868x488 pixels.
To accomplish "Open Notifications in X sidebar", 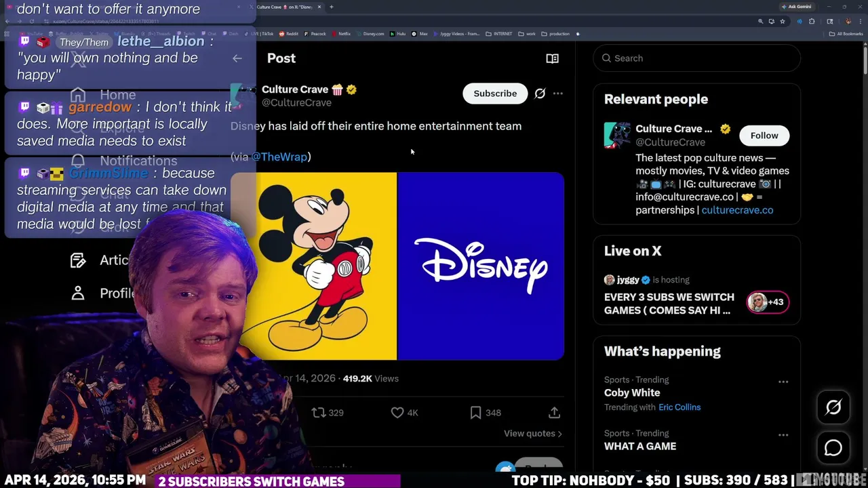I will [x=123, y=161].
